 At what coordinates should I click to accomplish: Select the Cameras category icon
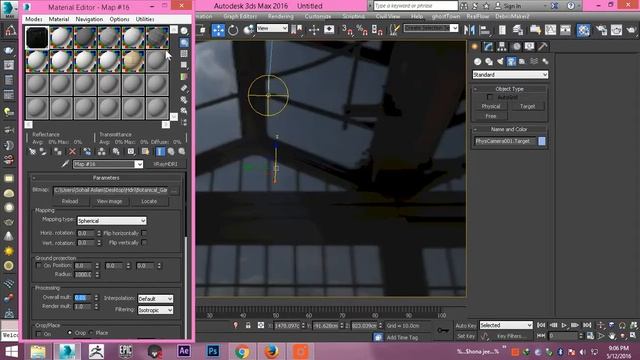pos(511,62)
